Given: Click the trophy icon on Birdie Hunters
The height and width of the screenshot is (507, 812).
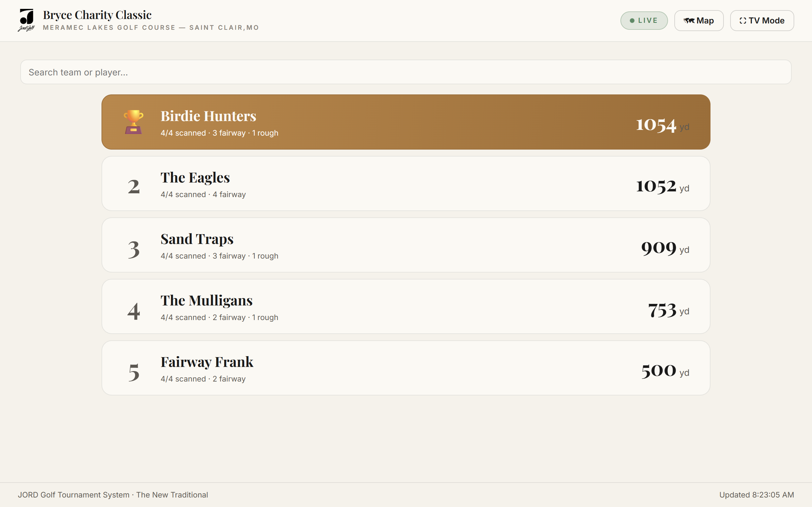Looking at the screenshot, I should click(x=134, y=122).
